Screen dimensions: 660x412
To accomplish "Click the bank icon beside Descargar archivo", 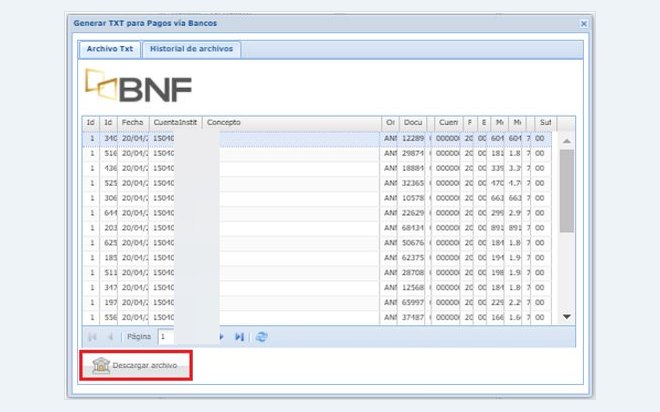I will [101, 365].
